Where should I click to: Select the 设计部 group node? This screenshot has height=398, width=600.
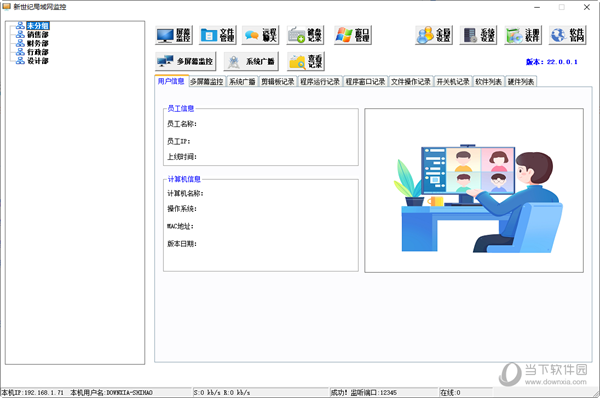38,61
